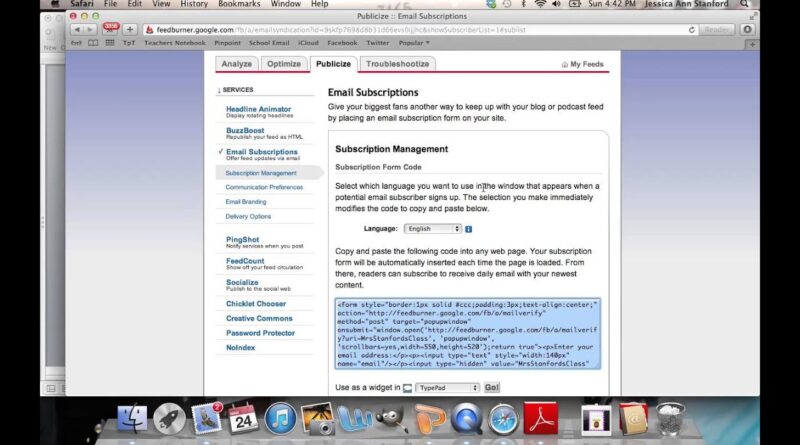Image resolution: width=800 pixels, height=445 pixels.
Task: Open Mail app with eagle stamp
Action: [x=207, y=418]
